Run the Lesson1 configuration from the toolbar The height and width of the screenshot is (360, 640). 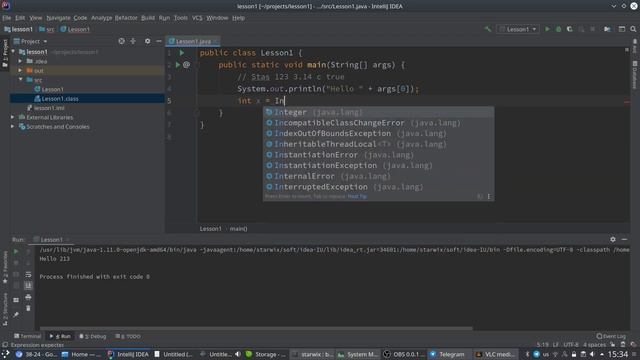547,29
